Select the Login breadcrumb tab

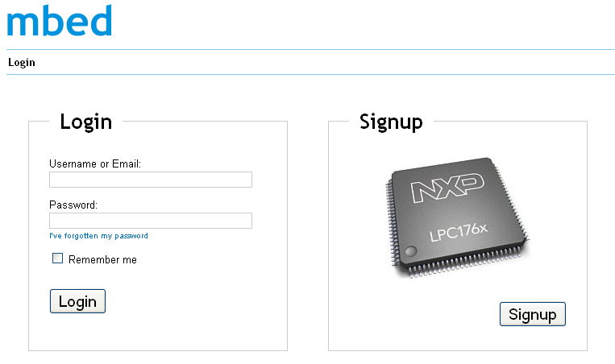click(x=22, y=63)
